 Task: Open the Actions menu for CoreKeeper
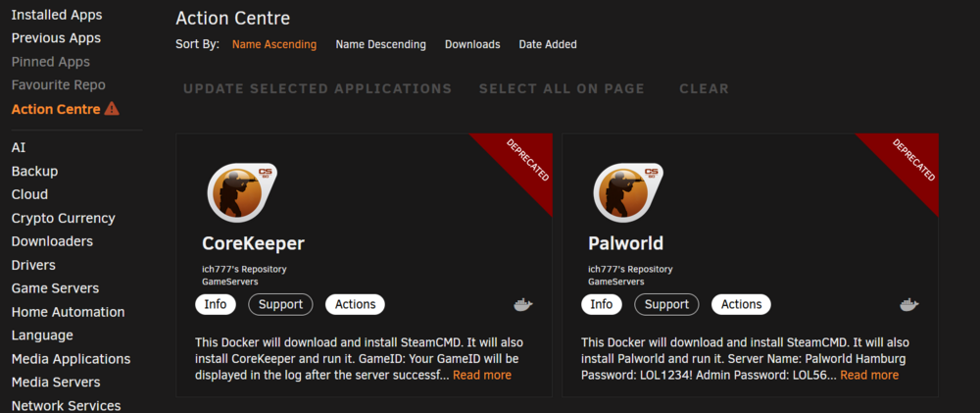click(x=355, y=304)
